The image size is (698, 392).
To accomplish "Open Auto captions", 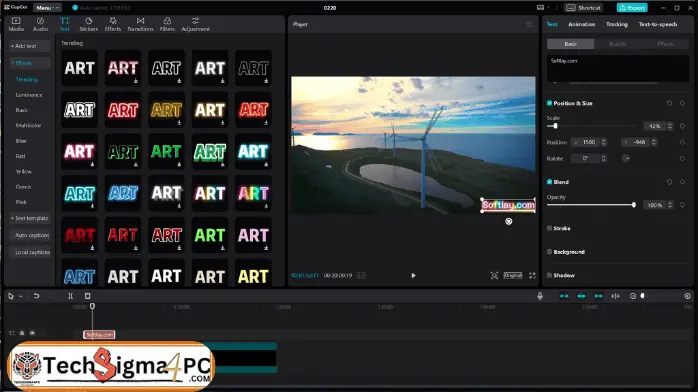I will point(32,235).
